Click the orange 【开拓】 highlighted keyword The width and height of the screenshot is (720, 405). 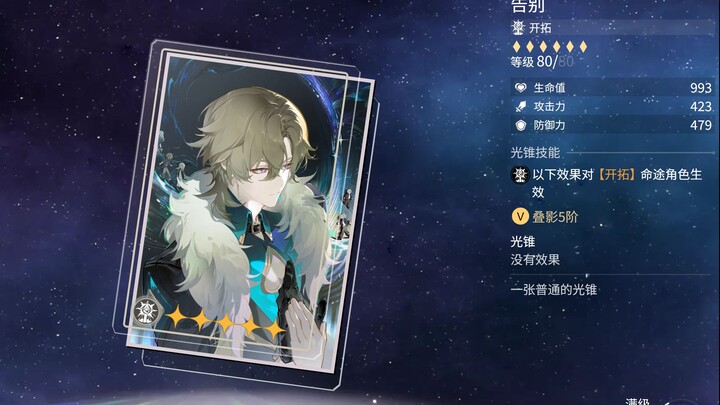pos(616,174)
